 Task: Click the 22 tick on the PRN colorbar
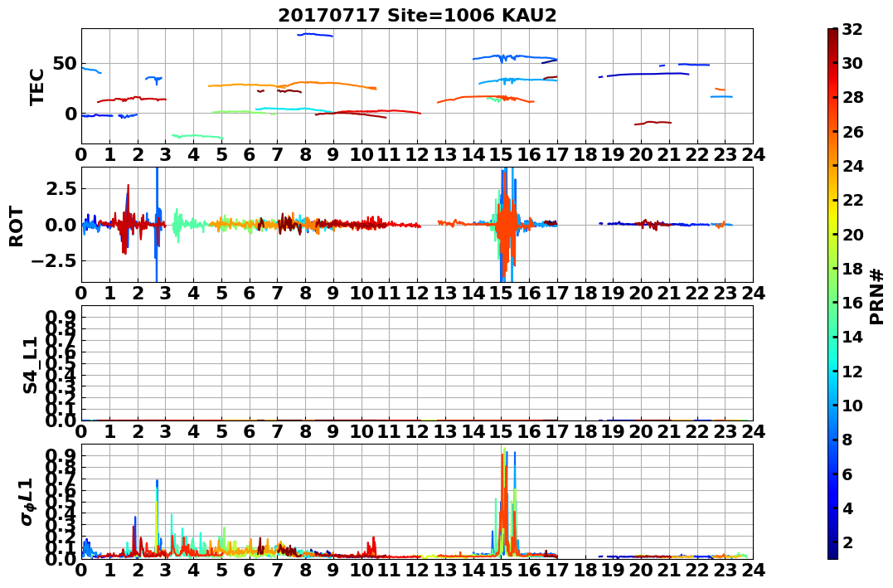point(852,200)
